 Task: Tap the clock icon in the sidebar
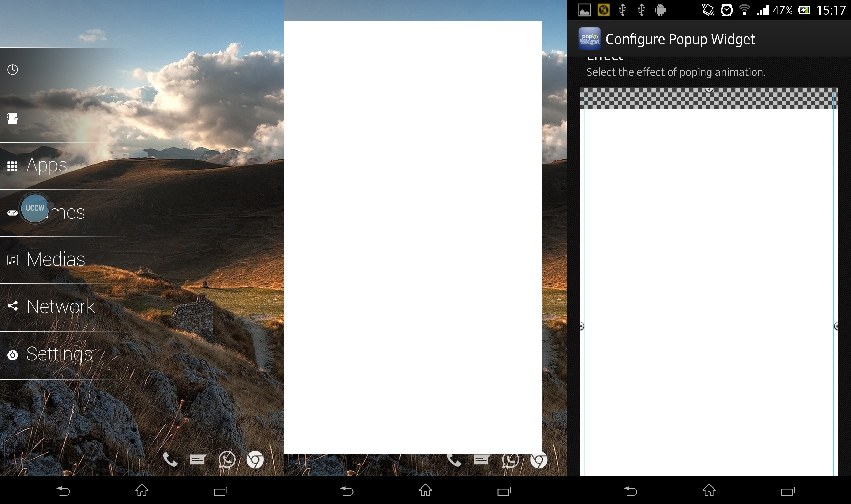point(13,70)
